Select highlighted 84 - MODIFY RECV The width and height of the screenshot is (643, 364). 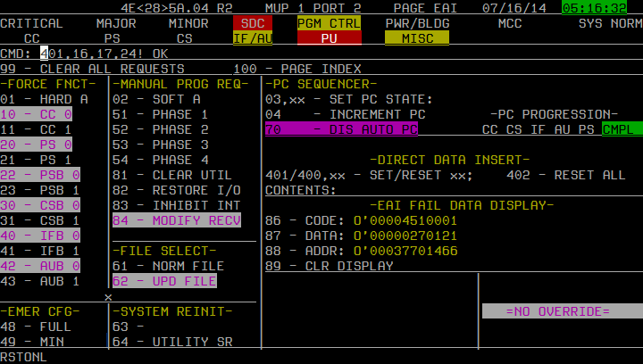tap(177, 220)
